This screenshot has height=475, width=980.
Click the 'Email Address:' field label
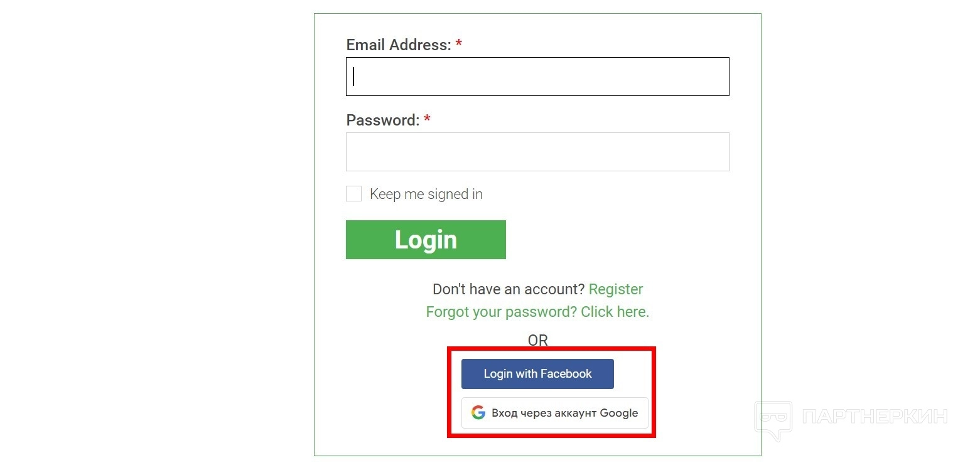(399, 45)
